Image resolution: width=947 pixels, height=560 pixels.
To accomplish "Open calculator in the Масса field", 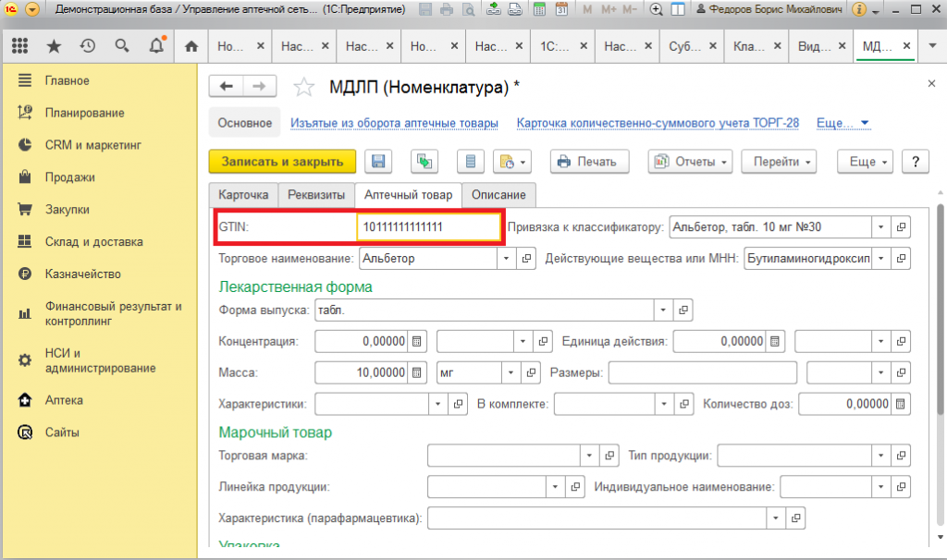I will 417,373.
